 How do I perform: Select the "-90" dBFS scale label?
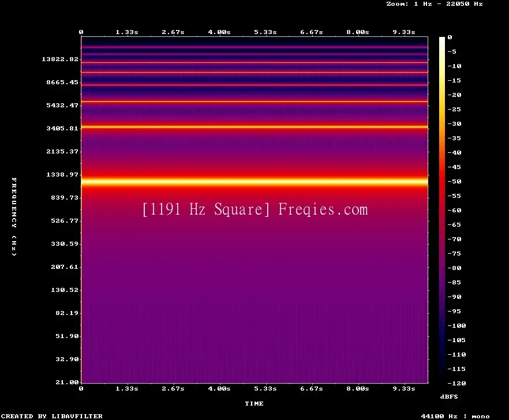click(x=454, y=297)
